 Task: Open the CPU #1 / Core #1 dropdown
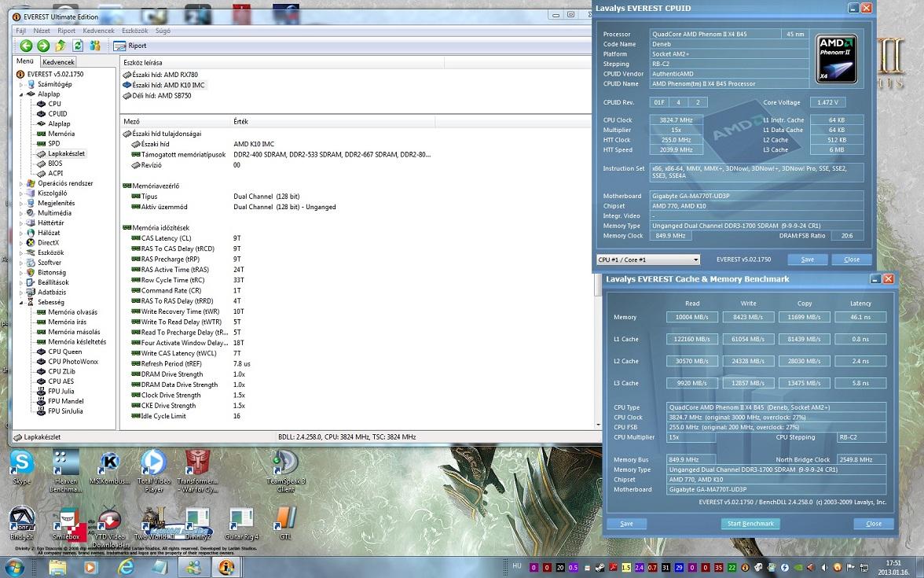[x=647, y=260]
